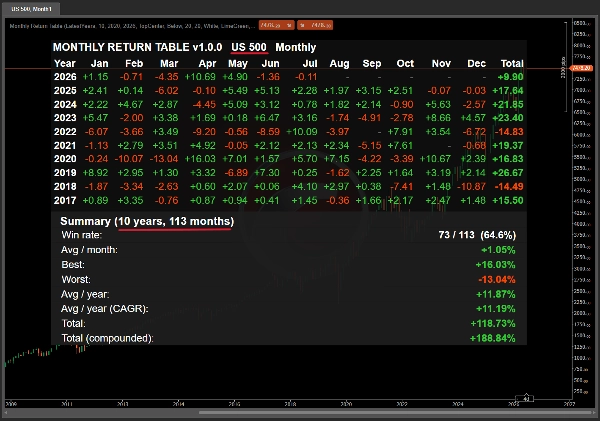Click the Year column header

pos(65,64)
